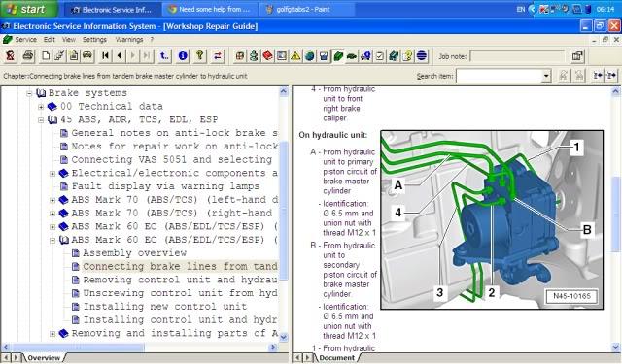Open the Settings menu
This screenshot has width=622, height=364.
click(94, 39)
